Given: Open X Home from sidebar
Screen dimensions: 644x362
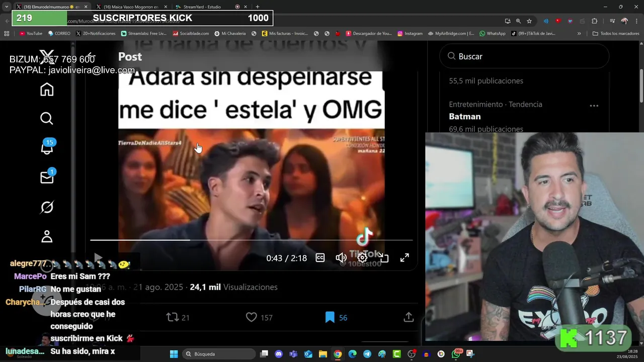Looking at the screenshot, I should point(47,89).
